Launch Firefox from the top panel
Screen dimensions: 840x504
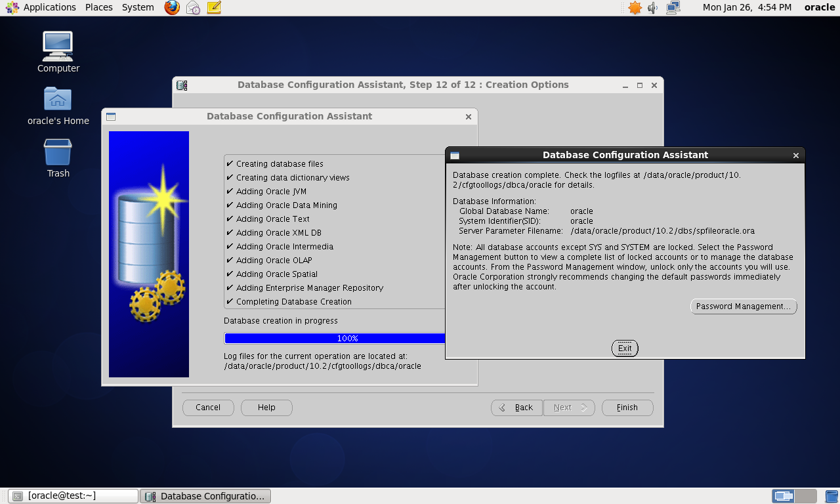pyautogui.click(x=172, y=8)
